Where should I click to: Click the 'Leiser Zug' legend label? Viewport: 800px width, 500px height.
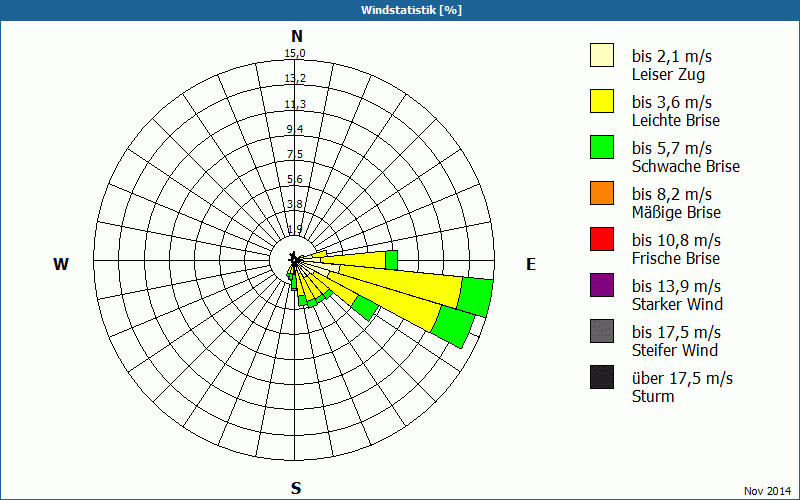[x=668, y=74]
